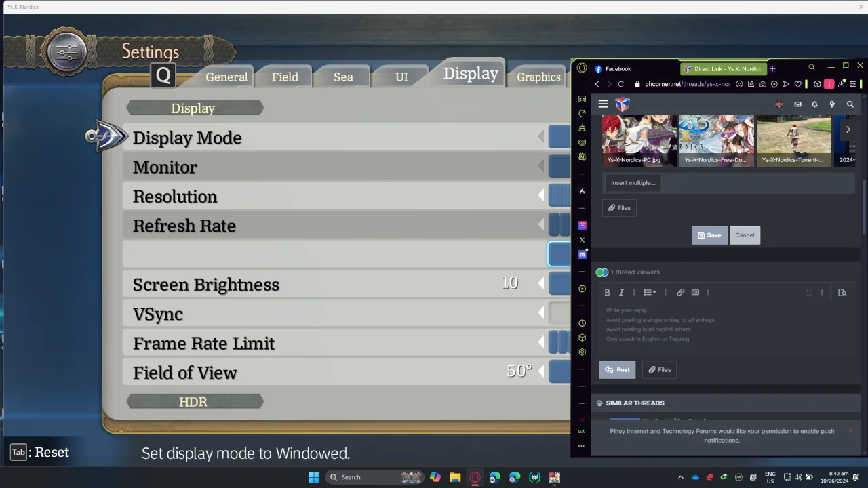This screenshot has height=488, width=868.
Task: Click the left arrow for Screen Brightness
Action: (541, 285)
